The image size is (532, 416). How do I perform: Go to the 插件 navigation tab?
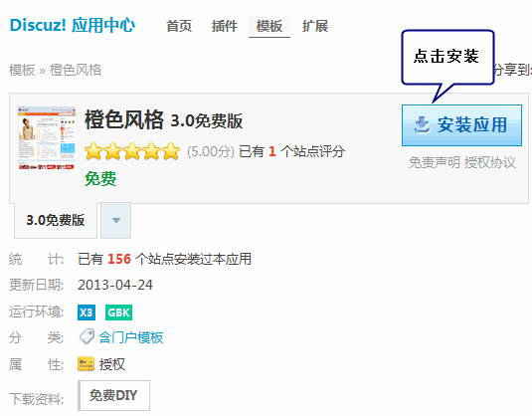(225, 26)
